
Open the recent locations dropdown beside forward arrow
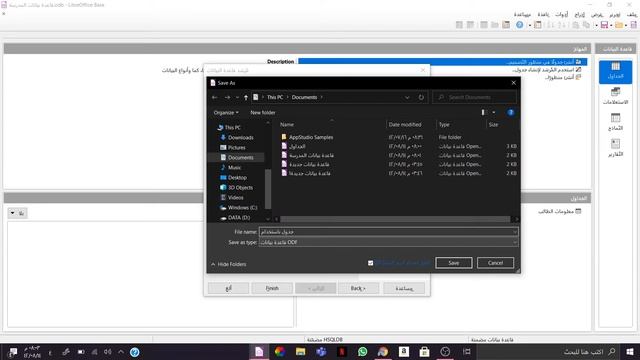coord(237,98)
